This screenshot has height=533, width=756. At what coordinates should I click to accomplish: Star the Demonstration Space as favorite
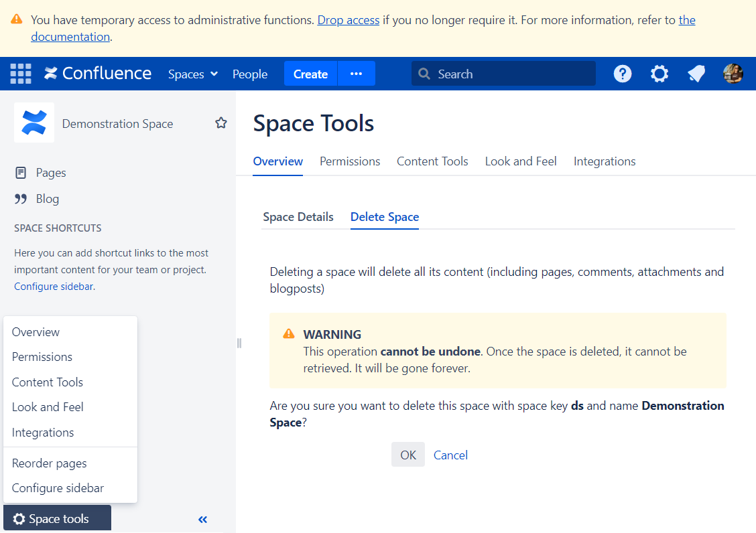(220, 123)
